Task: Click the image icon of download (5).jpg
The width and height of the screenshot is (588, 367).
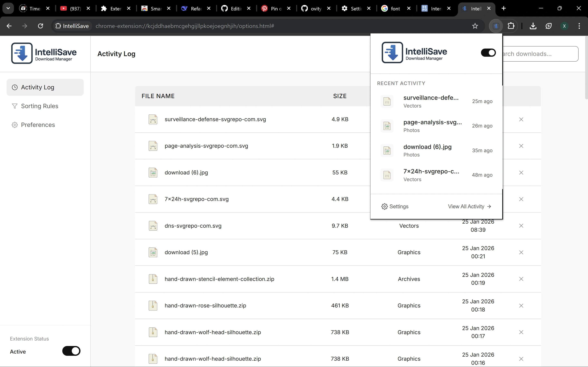Action: tap(153, 252)
